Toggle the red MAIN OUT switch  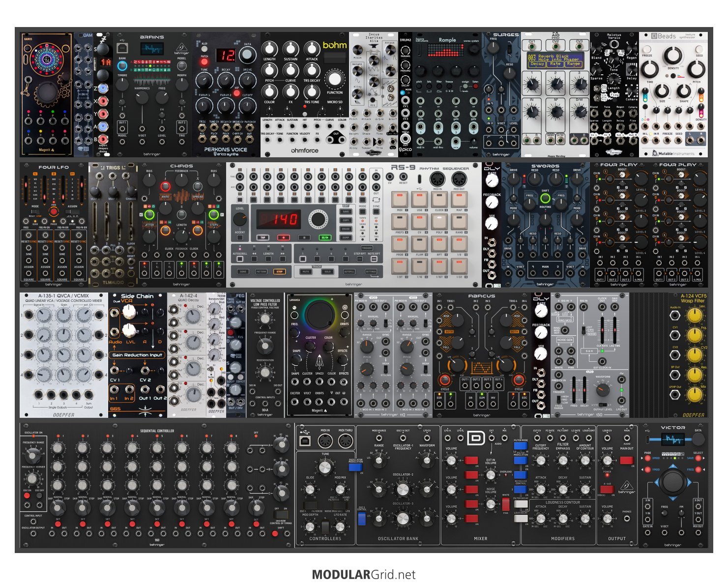(x=626, y=460)
